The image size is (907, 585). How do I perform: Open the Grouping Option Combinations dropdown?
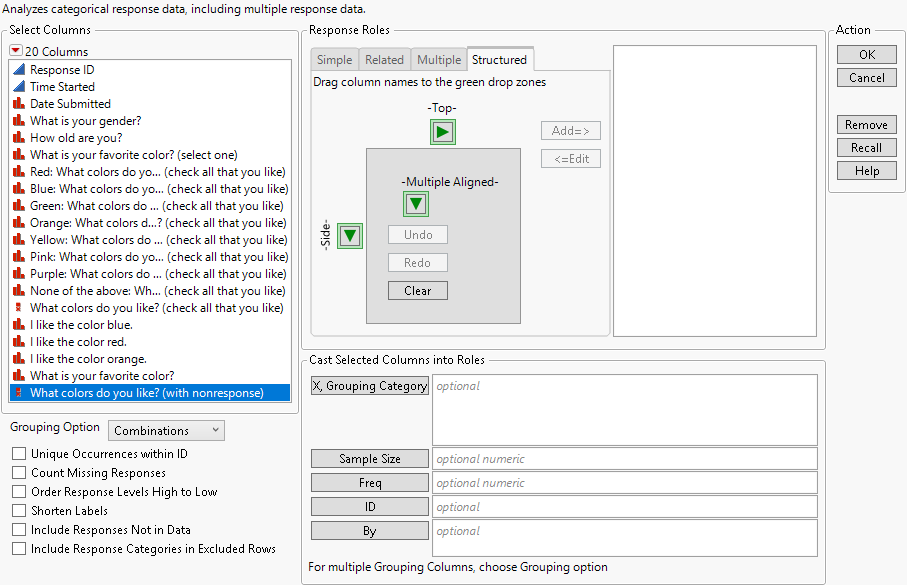pyautogui.click(x=166, y=430)
